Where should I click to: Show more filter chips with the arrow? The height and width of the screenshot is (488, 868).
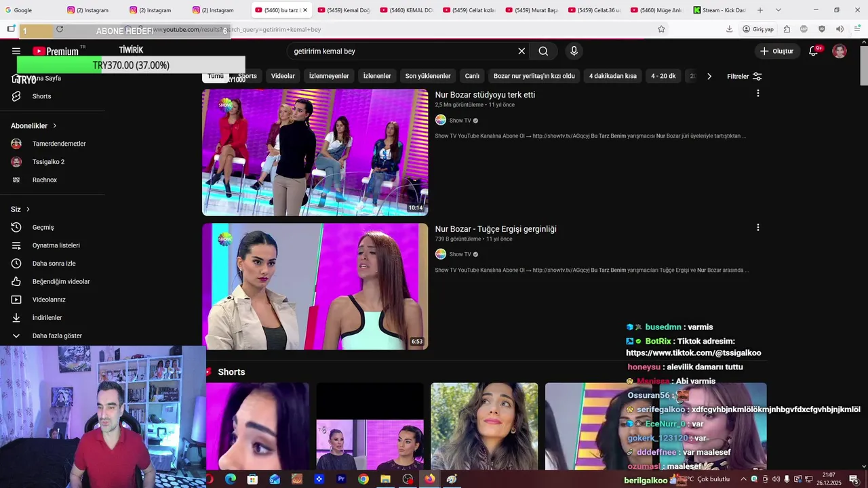pos(709,76)
